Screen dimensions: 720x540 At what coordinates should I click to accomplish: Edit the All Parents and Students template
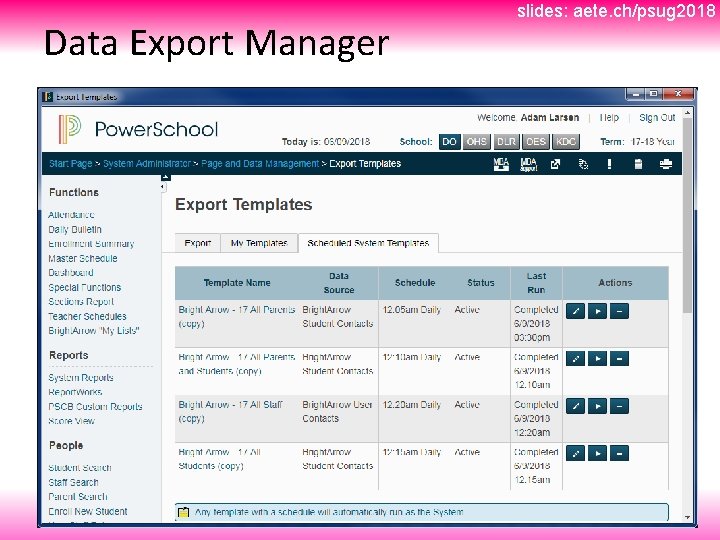coord(575,359)
